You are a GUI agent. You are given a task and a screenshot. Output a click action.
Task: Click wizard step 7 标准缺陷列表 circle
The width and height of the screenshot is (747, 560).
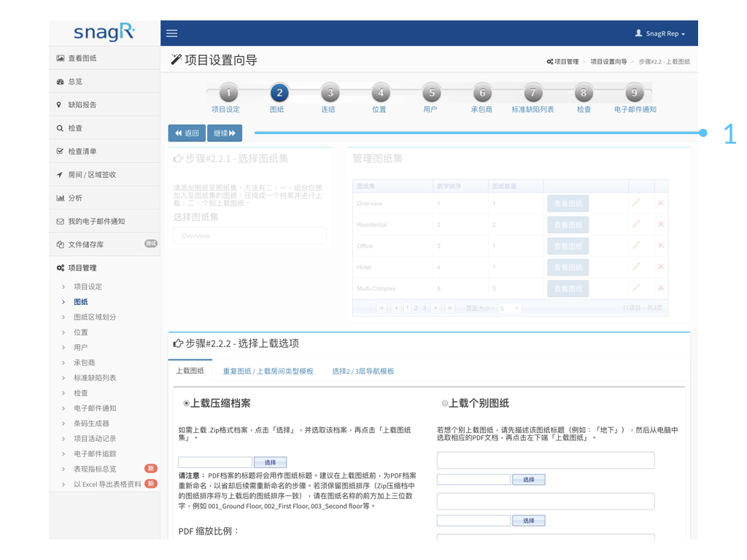[533, 93]
